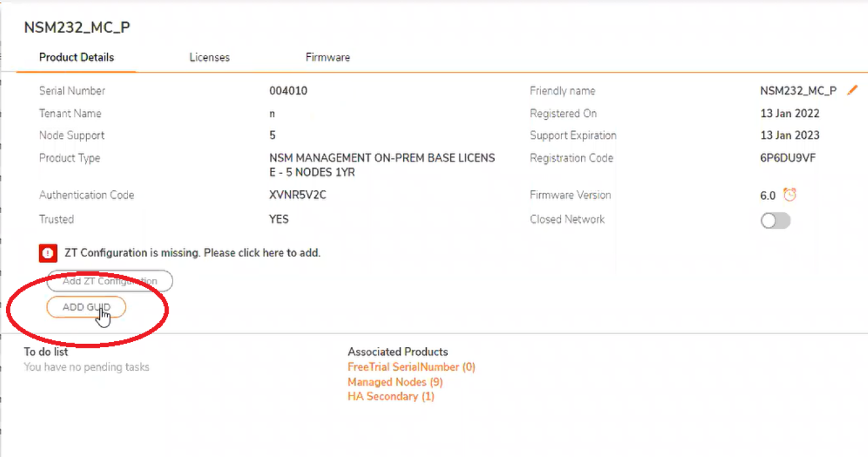Click the red ZT Configuration warning icon
Image resolution: width=868 pixels, height=457 pixels.
[x=48, y=253]
